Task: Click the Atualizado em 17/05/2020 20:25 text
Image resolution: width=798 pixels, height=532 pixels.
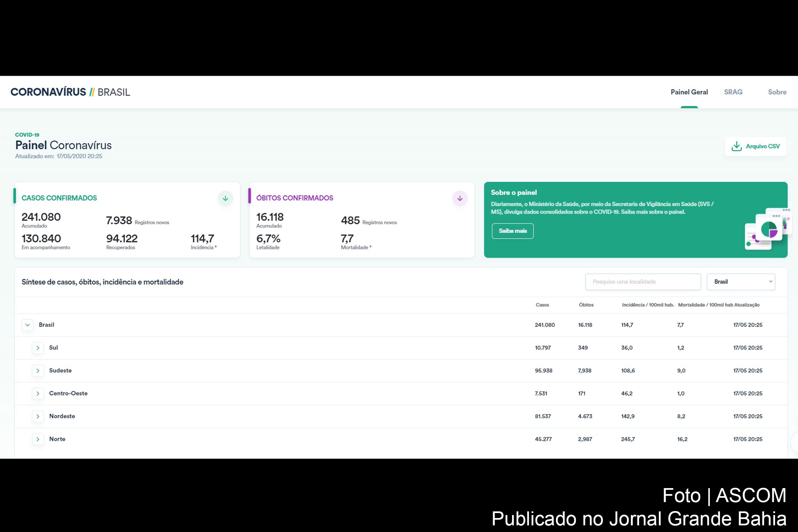Action: click(x=59, y=156)
